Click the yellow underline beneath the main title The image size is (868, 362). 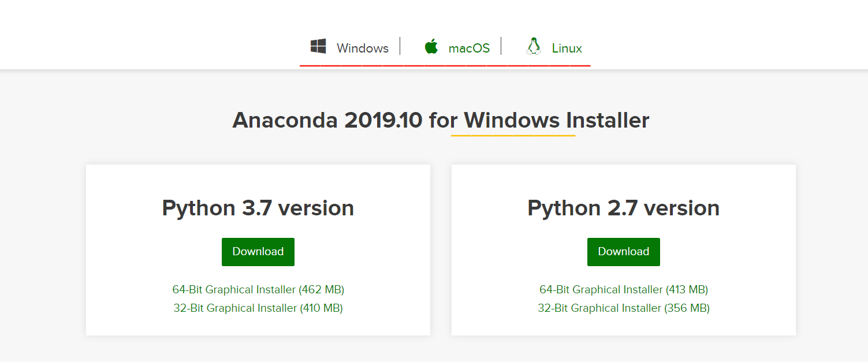click(513, 136)
